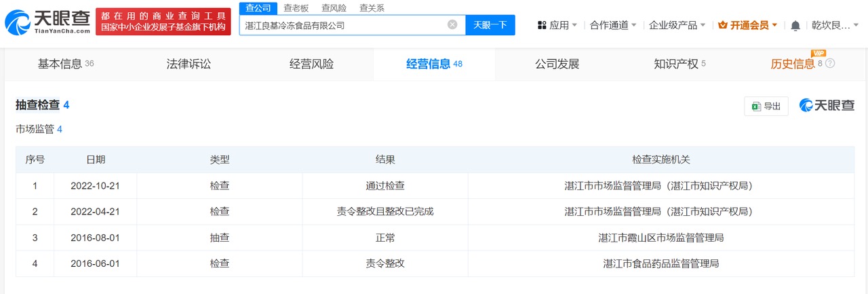Expand the 企业级产品 dropdown
The height and width of the screenshot is (294, 868).
click(677, 25)
